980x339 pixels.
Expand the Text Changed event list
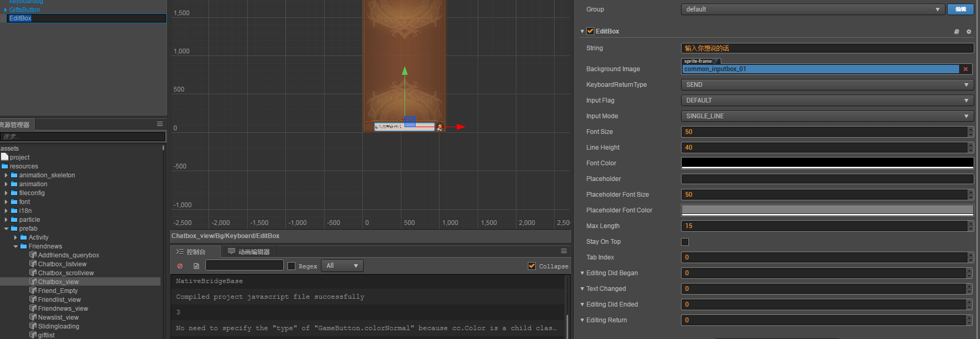pyautogui.click(x=582, y=289)
